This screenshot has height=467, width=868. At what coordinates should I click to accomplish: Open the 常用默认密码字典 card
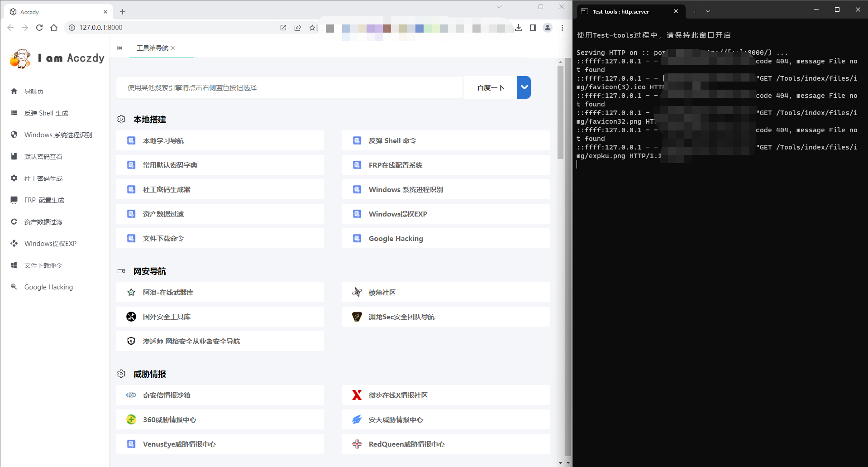point(220,165)
